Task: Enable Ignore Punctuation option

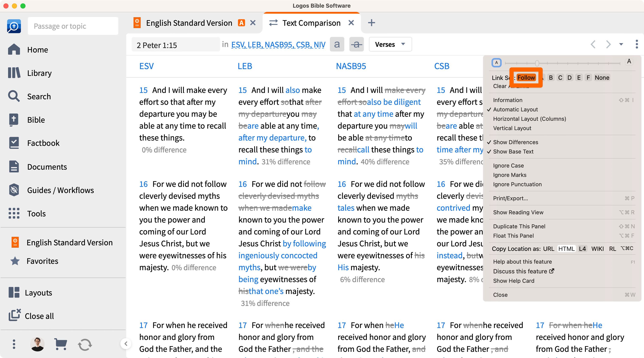Action: click(517, 184)
